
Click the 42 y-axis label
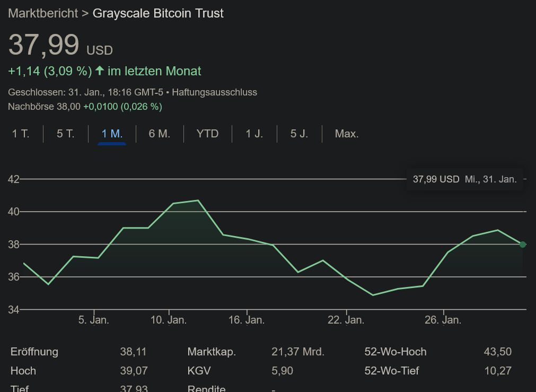[14, 179]
